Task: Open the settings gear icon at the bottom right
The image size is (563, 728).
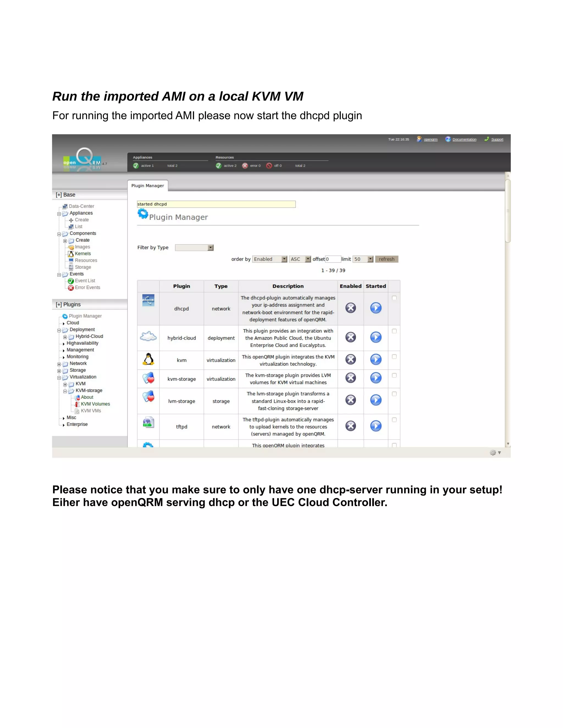Action: click(x=493, y=452)
